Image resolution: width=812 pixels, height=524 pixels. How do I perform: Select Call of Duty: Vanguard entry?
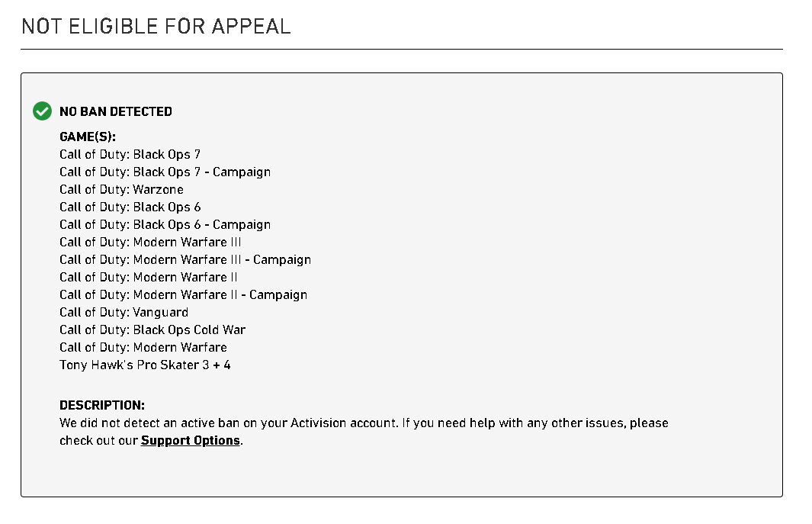click(x=124, y=313)
